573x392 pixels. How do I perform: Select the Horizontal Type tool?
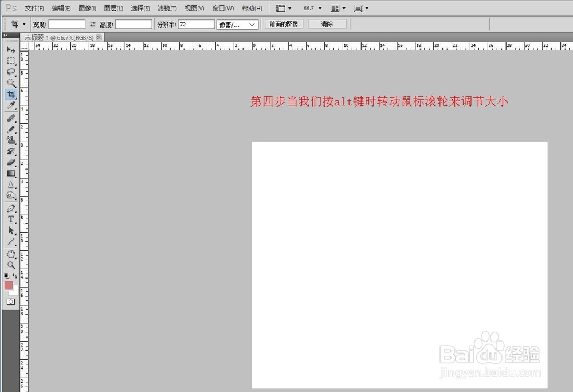pos(11,219)
